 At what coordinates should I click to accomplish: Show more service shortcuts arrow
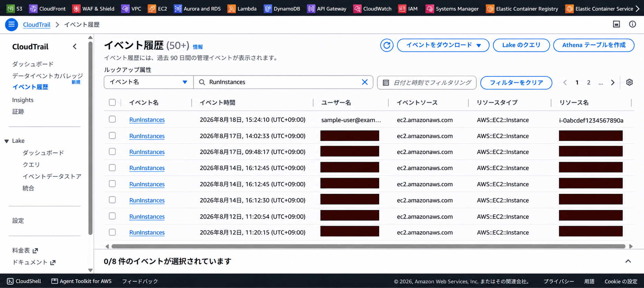pos(638,9)
